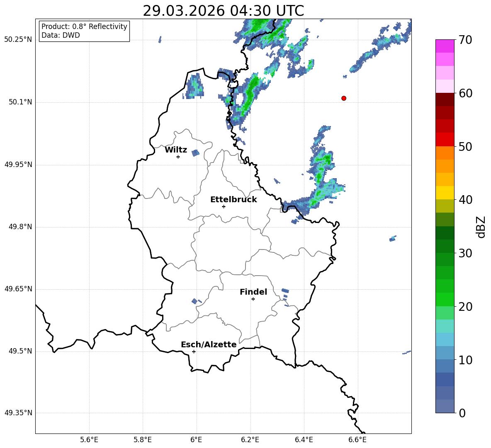The width and height of the screenshot is (491, 448).
Task: Click the Esch/Alzette station cross marker
Action: (194, 351)
